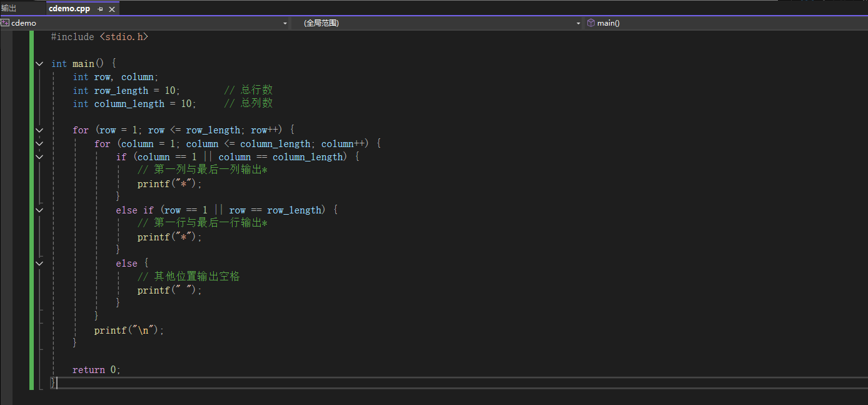
Task: Open the (全局范围) scope dropdown arrow
Action: pyautogui.click(x=578, y=23)
